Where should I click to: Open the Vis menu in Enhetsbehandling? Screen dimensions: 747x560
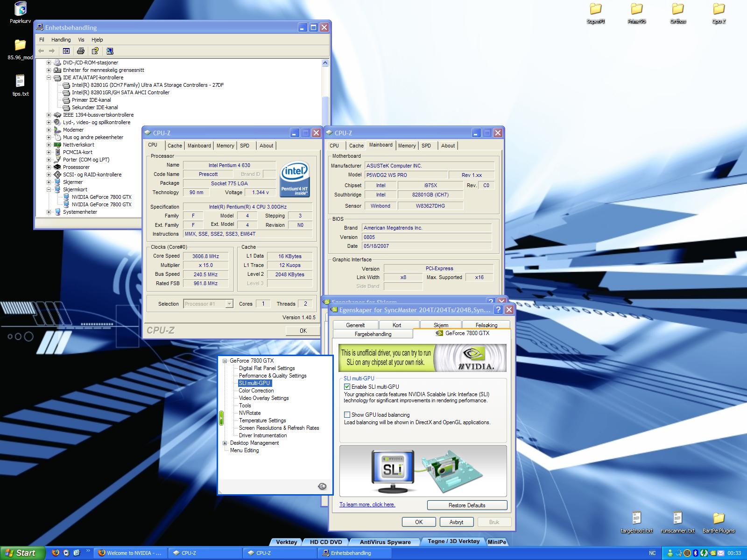(x=81, y=40)
